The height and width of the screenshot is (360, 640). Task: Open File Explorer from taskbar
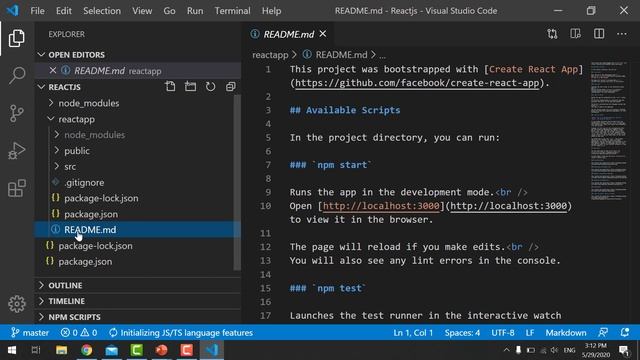pyautogui.click(x=62, y=350)
